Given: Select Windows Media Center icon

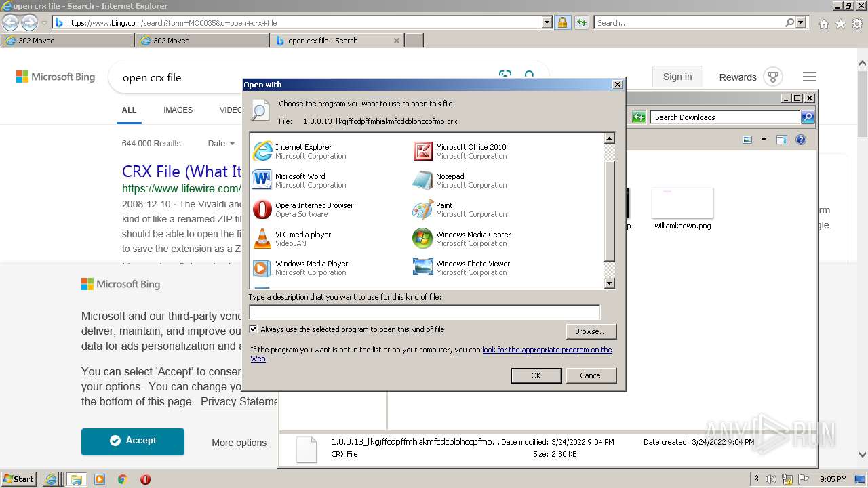Looking at the screenshot, I should 423,239.
